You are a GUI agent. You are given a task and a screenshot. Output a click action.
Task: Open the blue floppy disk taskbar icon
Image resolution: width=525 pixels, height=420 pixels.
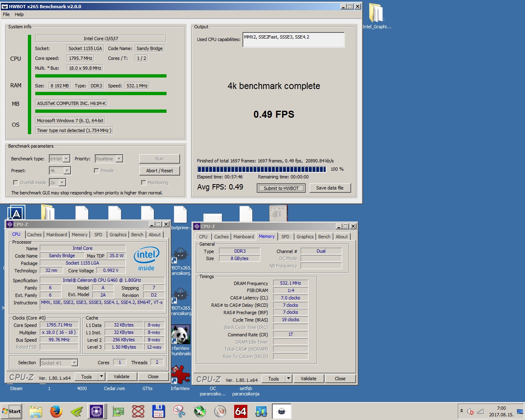tap(159, 411)
